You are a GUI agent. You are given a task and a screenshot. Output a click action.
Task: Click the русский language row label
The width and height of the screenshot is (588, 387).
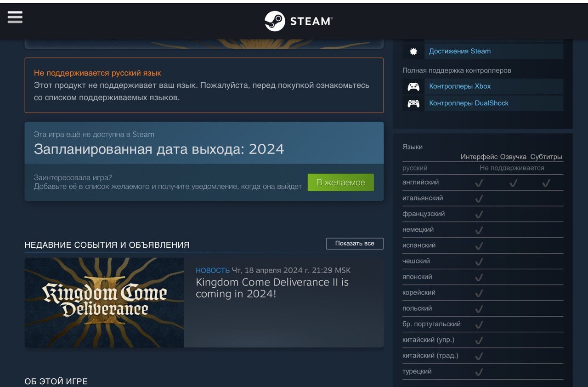pos(415,168)
